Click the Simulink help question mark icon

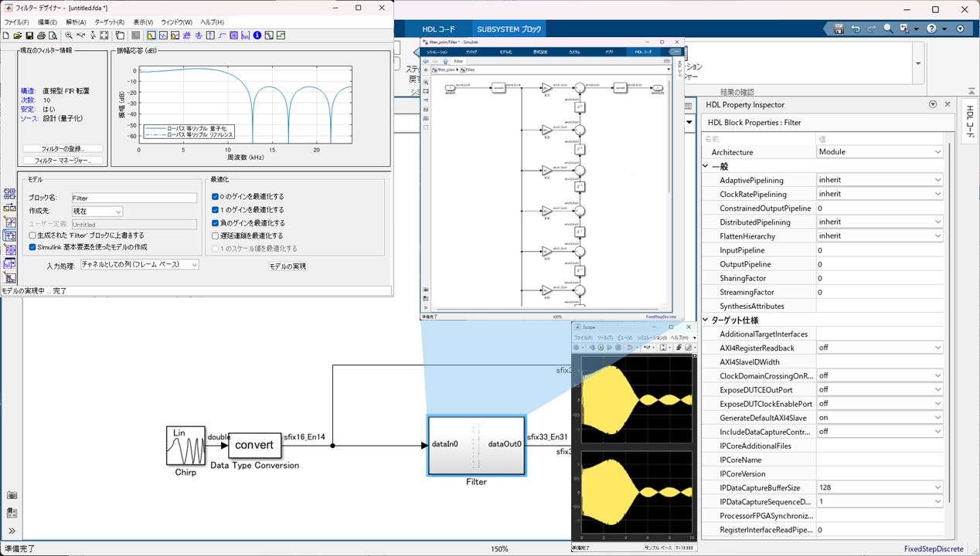tap(931, 29)
